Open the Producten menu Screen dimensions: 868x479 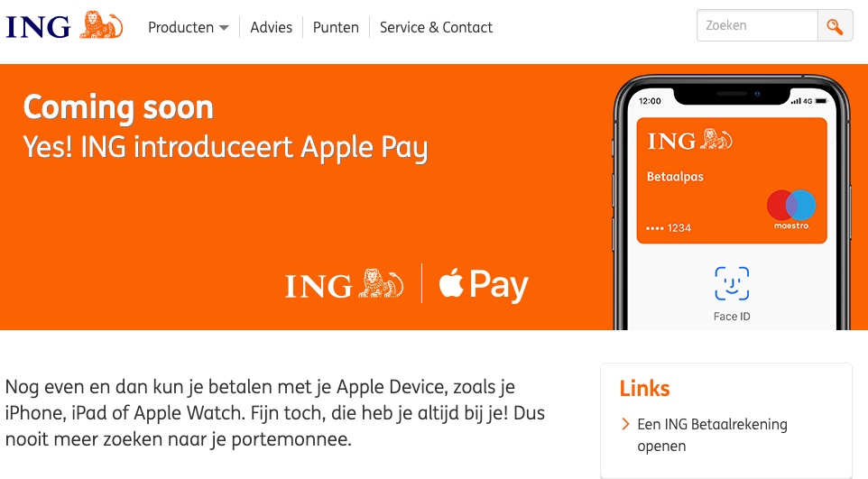pyautogui.click(x=189, y=27)
